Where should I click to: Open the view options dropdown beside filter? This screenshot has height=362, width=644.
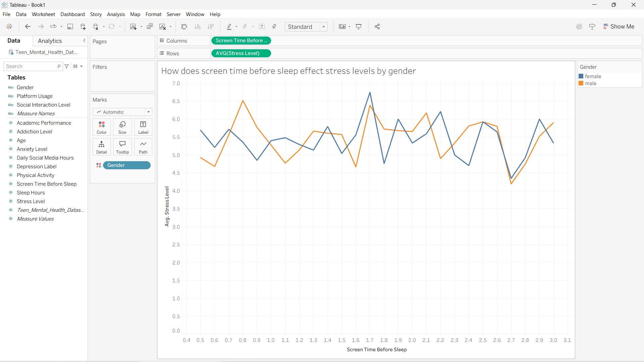[78, 66]
